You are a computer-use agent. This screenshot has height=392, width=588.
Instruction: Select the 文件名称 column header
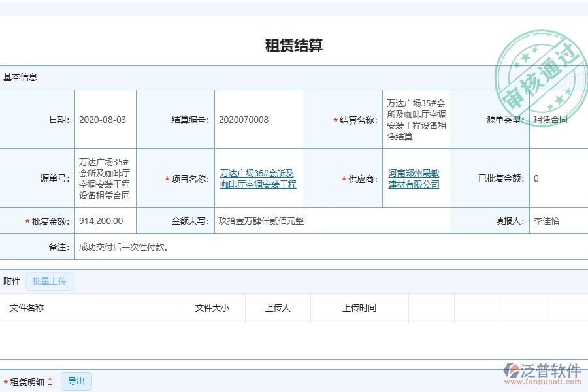click(x=27, y=308)
